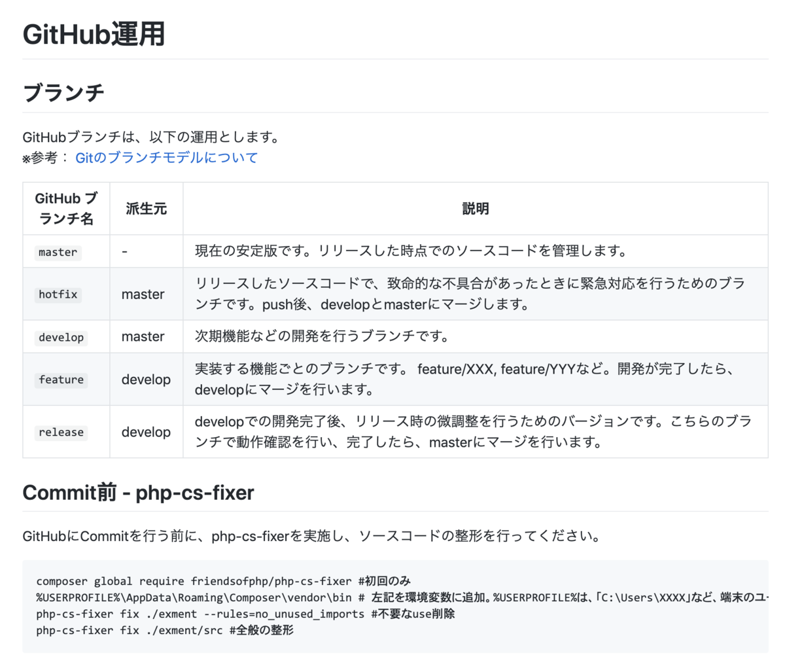Click the 次期機能などの開発 description text
This screenshot has width=785, height=672.
pyautogui.click(x=323, y=336)
